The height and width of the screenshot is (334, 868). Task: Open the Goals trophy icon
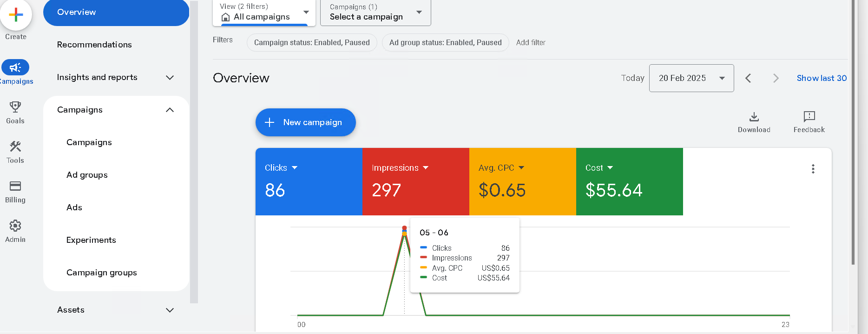[x=15, y=107]
